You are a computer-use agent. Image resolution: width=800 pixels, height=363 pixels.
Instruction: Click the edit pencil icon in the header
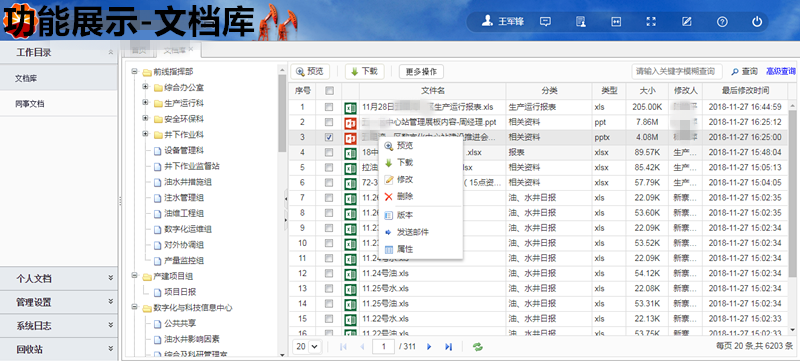[687, 21]
